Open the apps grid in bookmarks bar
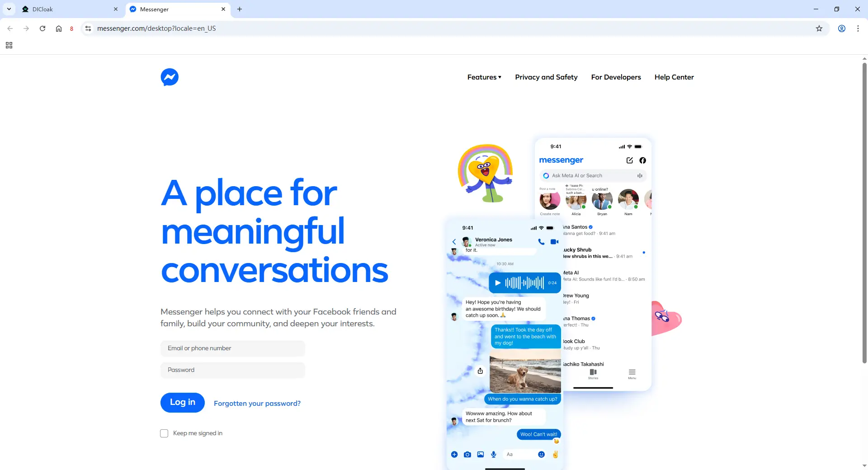Screen dimensions: 868x470 click(x=9, y=45)
